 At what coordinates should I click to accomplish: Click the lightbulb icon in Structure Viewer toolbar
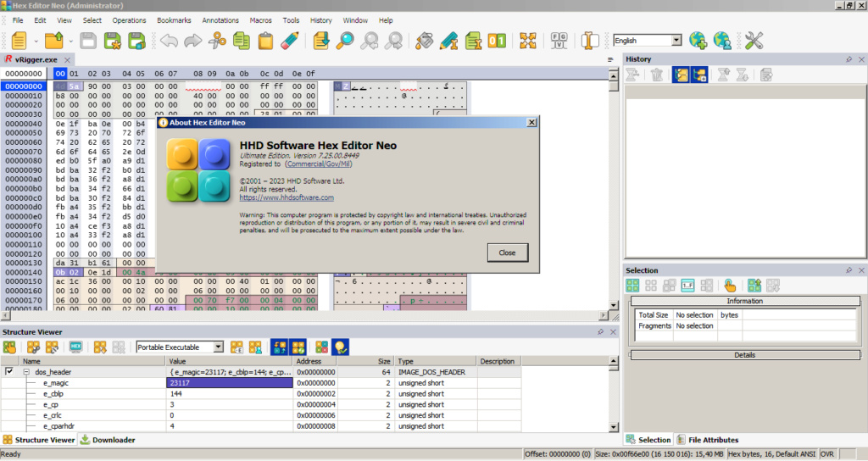(341, 347)
